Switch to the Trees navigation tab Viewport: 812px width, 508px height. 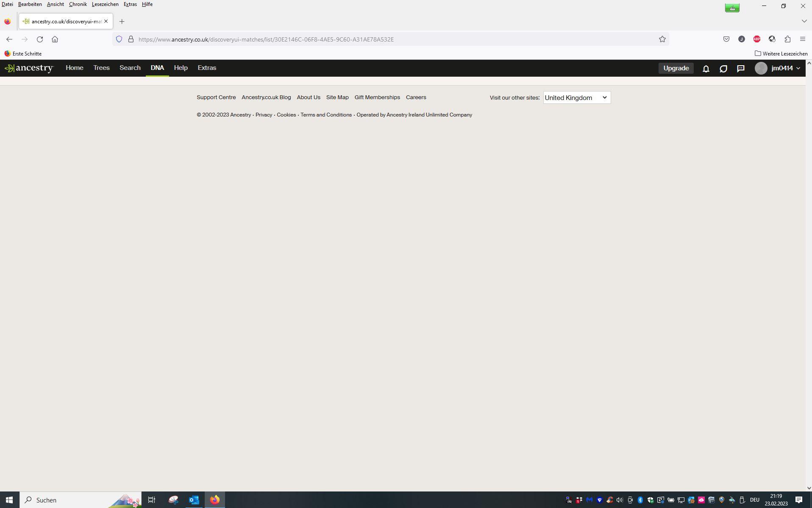(101, 68)
